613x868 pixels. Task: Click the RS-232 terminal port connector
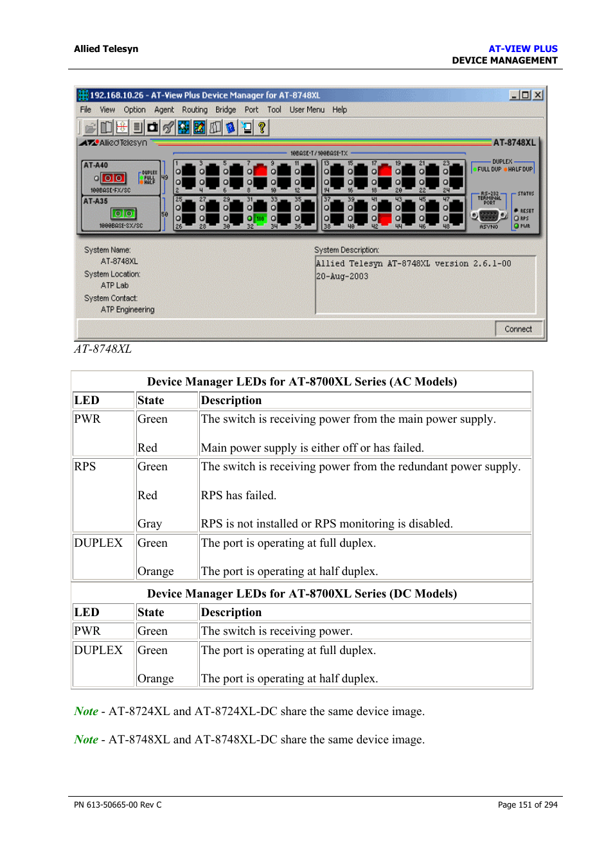(x=489, y=215)
